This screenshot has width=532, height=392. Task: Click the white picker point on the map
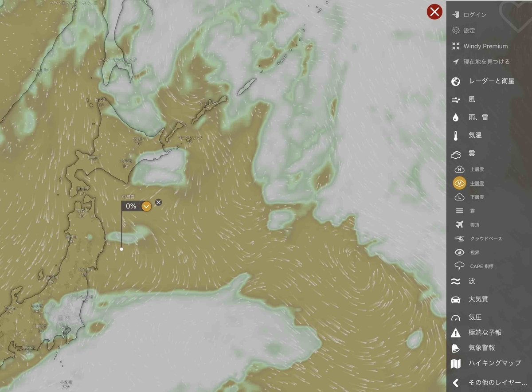click(121, 249)
